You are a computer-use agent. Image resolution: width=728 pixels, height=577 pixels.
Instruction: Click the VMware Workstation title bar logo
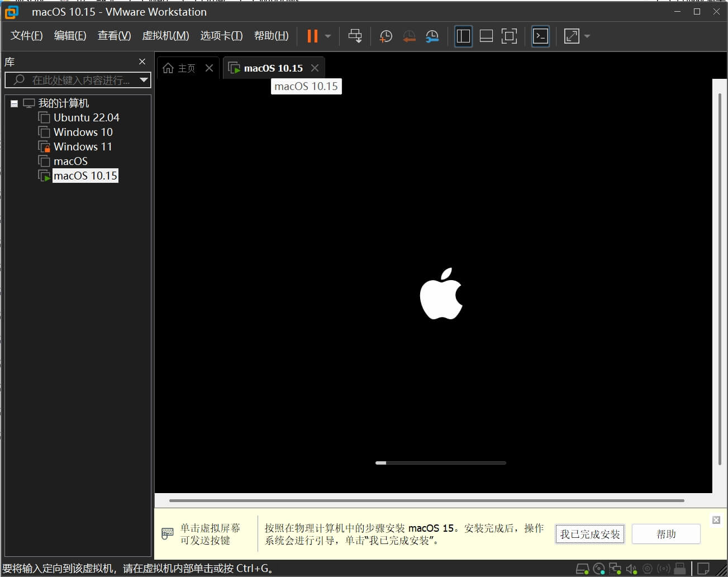click(12, 12)
